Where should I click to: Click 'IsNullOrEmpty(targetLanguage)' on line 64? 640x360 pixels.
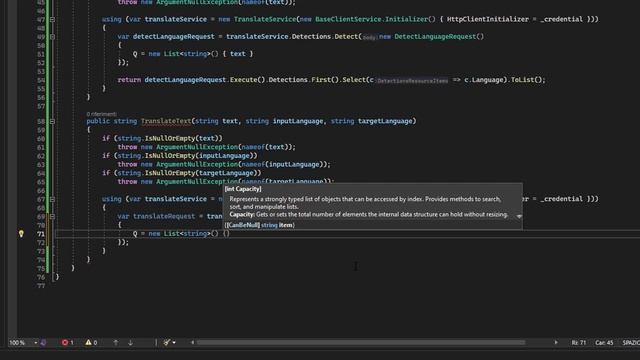pyautogui.click(x=203, y=173)
